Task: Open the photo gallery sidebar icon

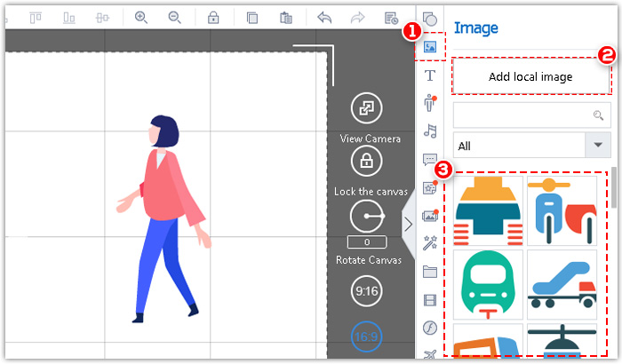Action: pos(430,216)
